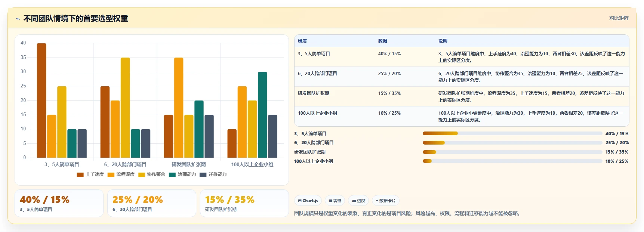Click the 3，5人简单项目 x-axis label
Viewport: 644px width, 232px height.
click(x=62, y=164)
